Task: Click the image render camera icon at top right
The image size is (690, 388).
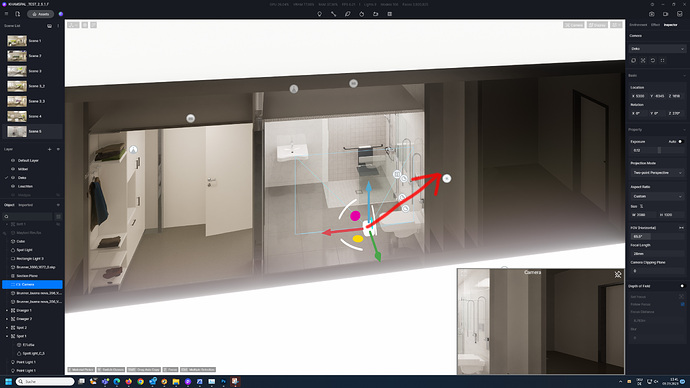Action: click(652, 14)
